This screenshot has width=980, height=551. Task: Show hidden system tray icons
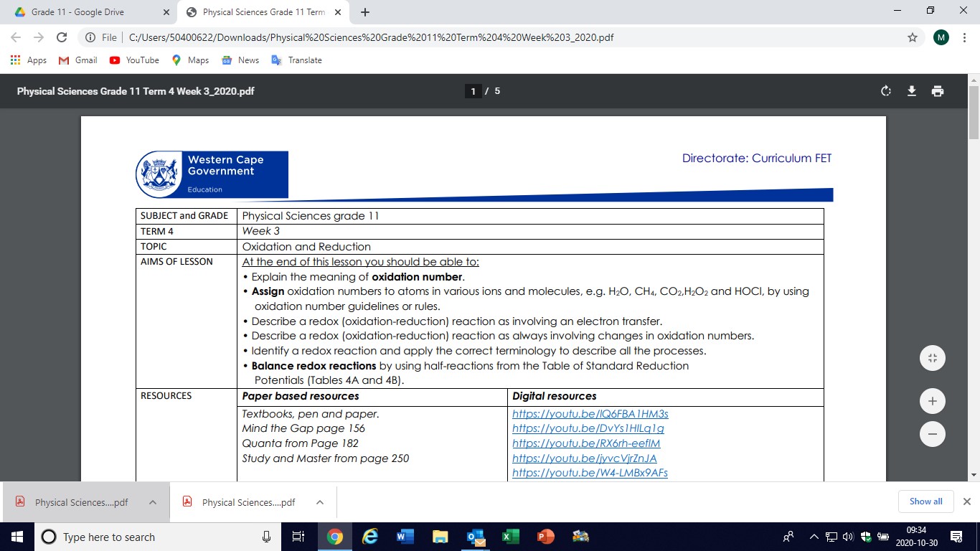pos(814,537)
